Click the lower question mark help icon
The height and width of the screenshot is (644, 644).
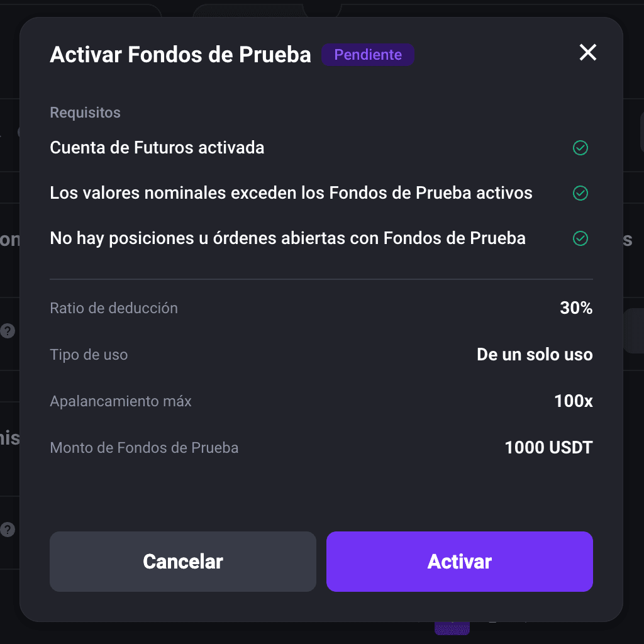pos(8,530)
